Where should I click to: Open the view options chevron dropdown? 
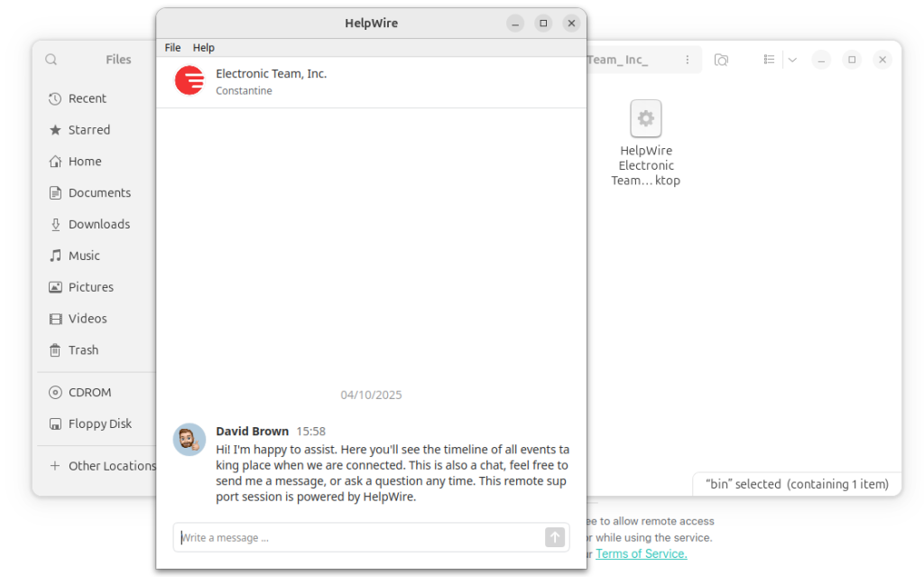[x=792, y=59]
